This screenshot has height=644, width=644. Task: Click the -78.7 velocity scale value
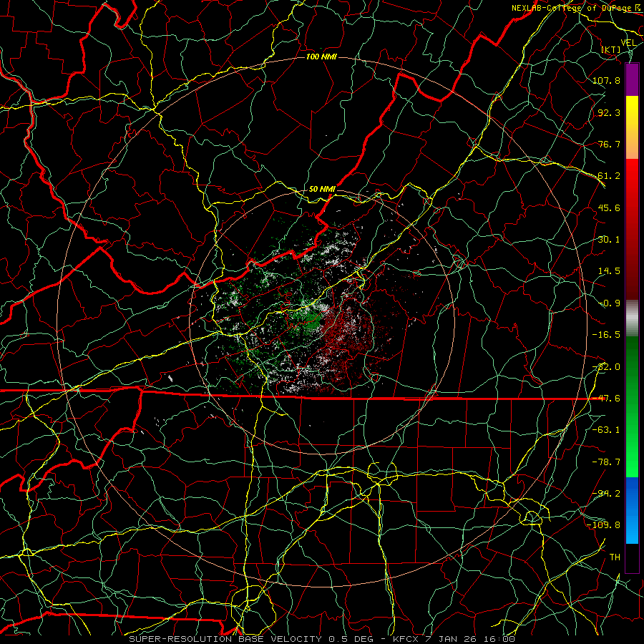tap(606, 462)
